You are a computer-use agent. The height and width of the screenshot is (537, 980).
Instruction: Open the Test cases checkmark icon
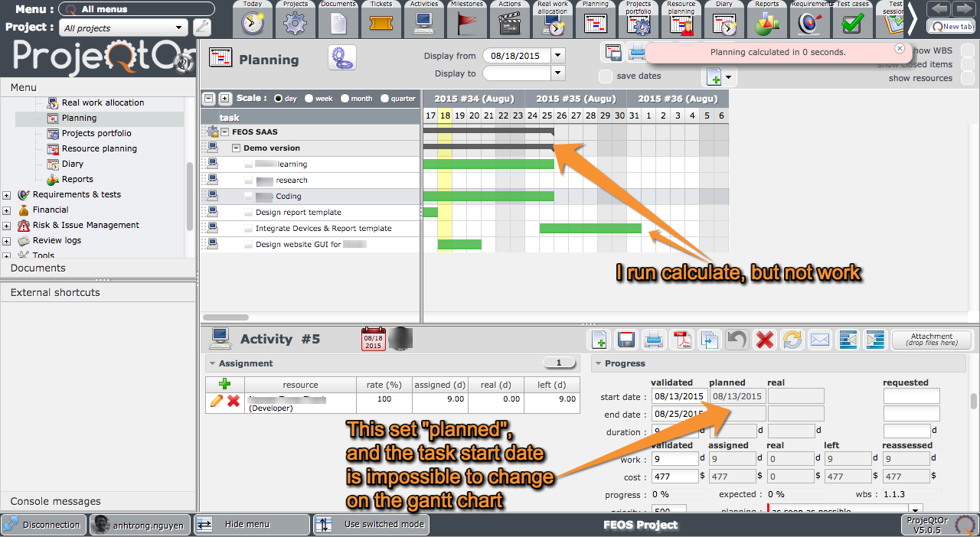pos(853,24)
